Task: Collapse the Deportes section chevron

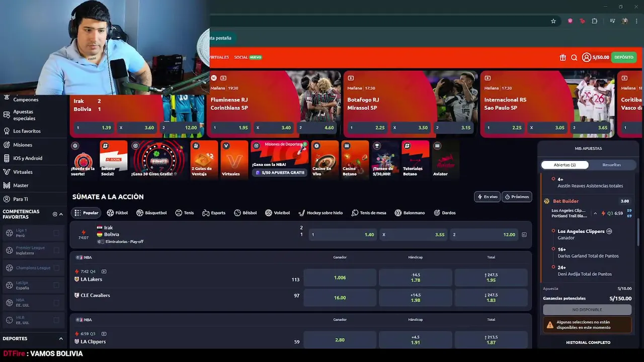Action: pyautogui.click(x=61, y=339)
